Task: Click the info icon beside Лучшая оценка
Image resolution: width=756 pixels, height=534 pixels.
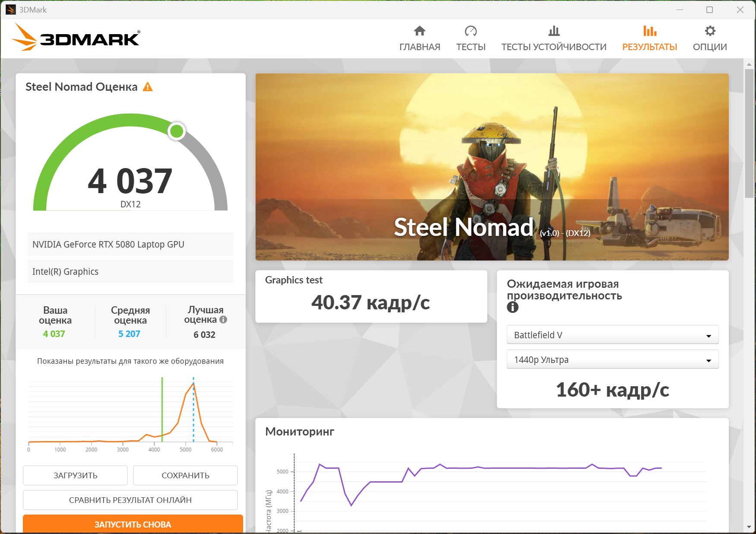Action: point(223,320)
